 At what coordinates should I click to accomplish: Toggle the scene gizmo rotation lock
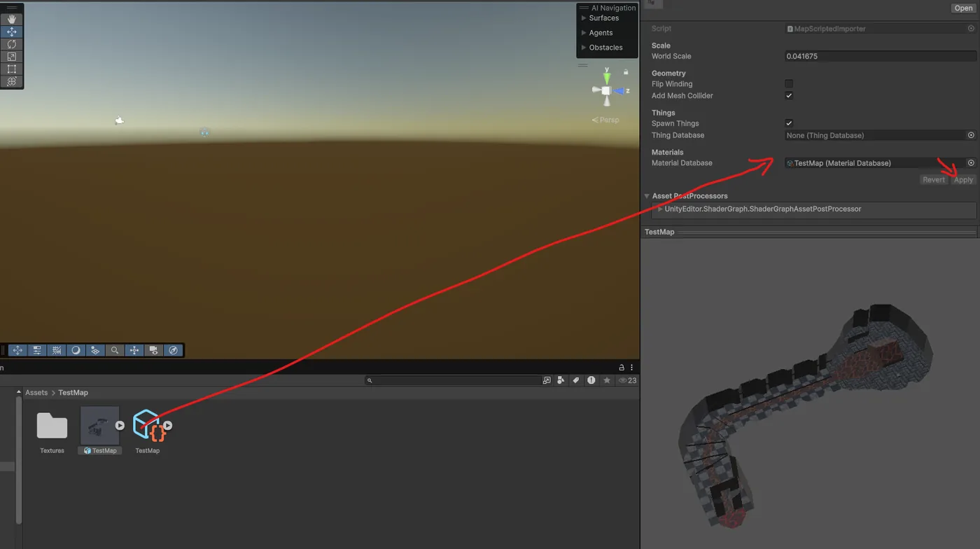(626, 72)
